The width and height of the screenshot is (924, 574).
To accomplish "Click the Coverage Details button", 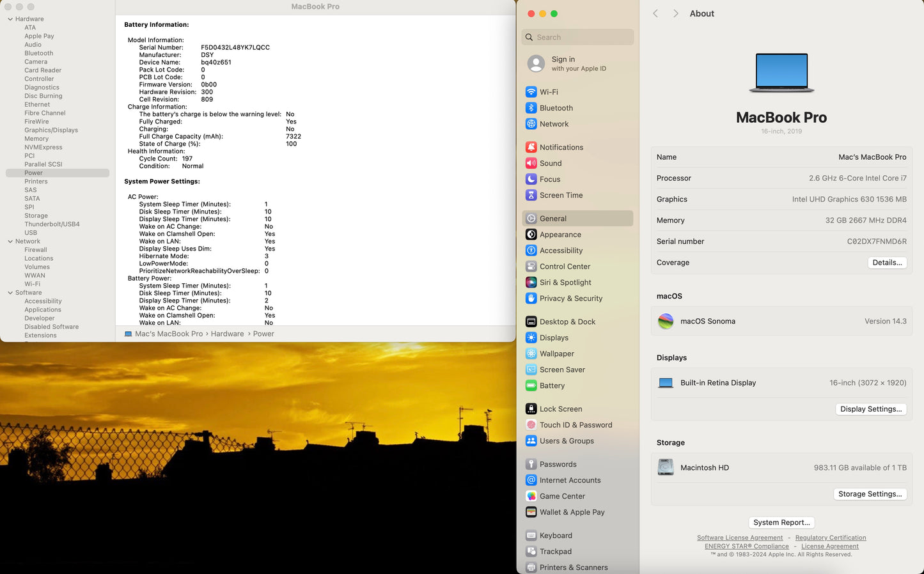I will point(887,263).
